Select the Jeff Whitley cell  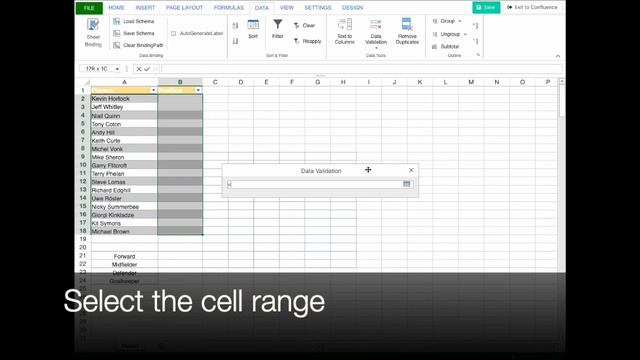click(x=124, y=107)
